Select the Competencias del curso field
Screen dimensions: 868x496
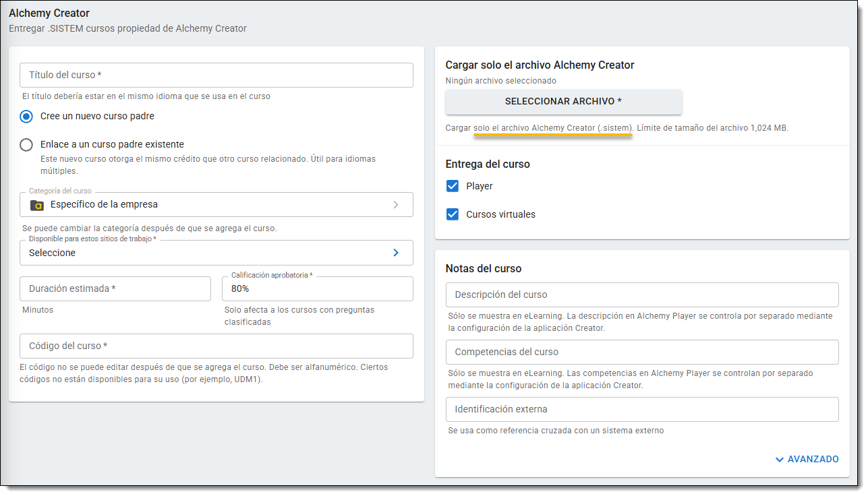641,352
